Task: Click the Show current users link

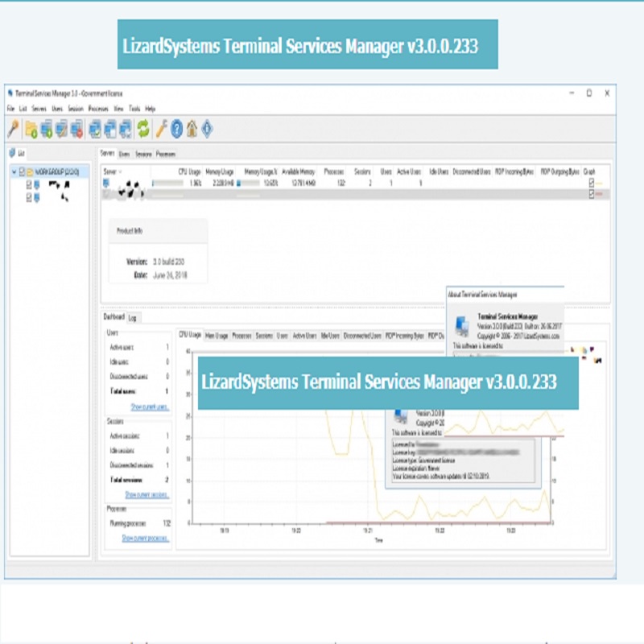Action: (150, 407)
